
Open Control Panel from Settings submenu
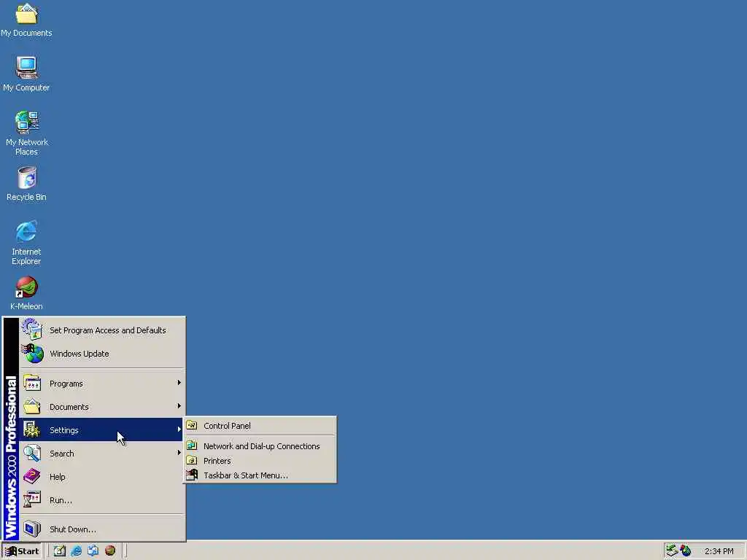point(260,426)
